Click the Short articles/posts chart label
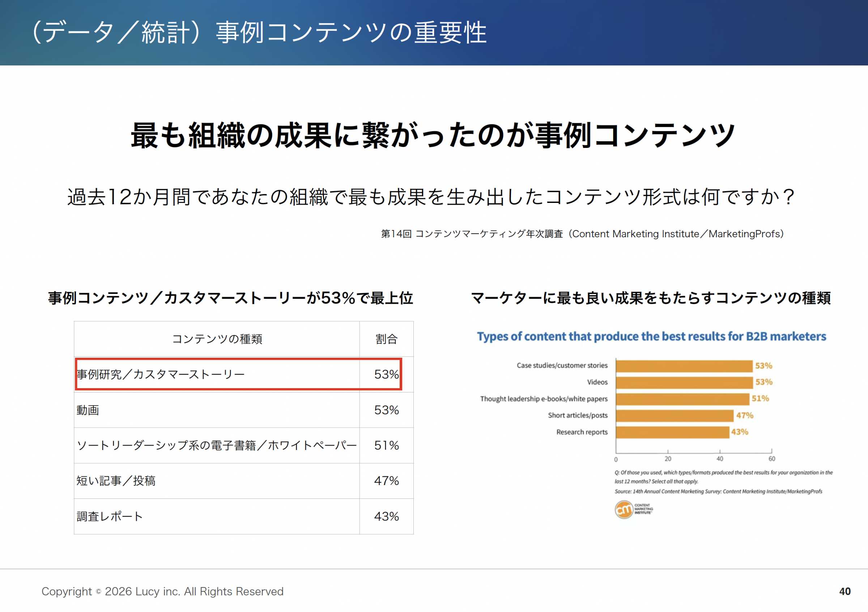868x612 pixels. [x=578, y=416]
